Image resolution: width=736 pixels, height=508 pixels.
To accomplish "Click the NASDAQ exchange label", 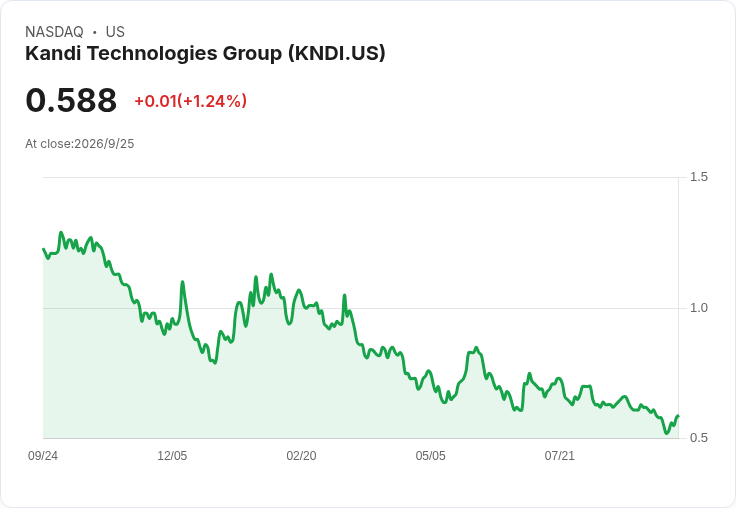I will (x=54, y=32).
